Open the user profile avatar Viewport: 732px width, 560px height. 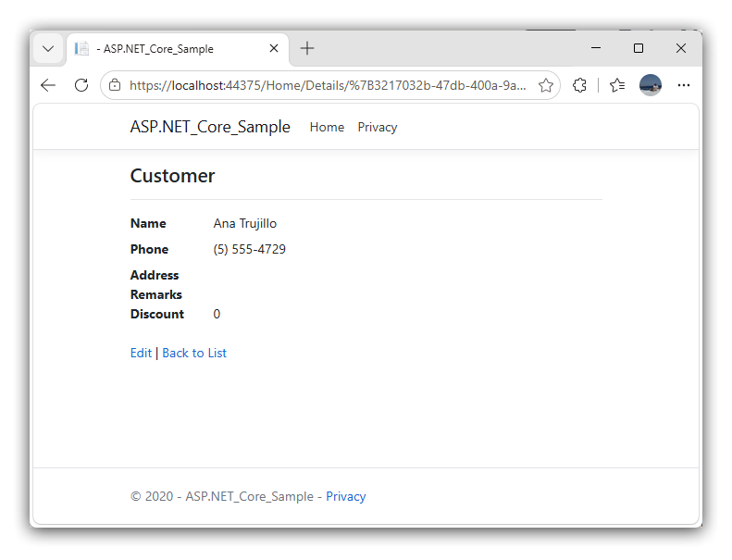click(651, 85)
